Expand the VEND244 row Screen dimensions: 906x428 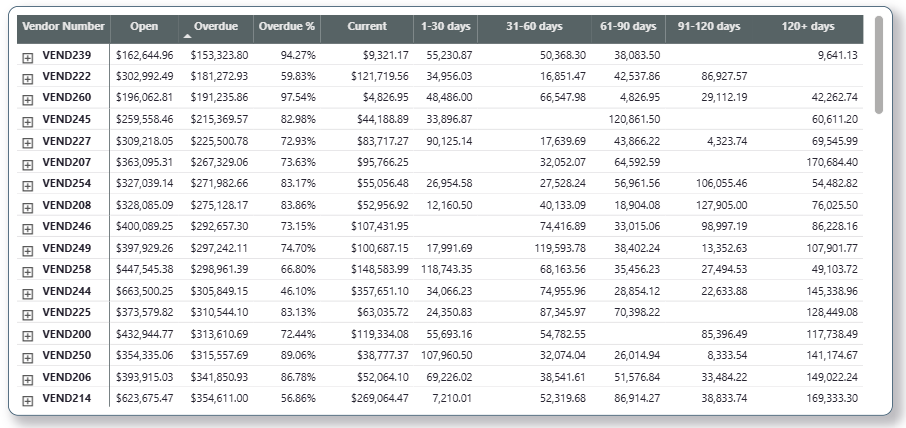(x=27, y=293)
